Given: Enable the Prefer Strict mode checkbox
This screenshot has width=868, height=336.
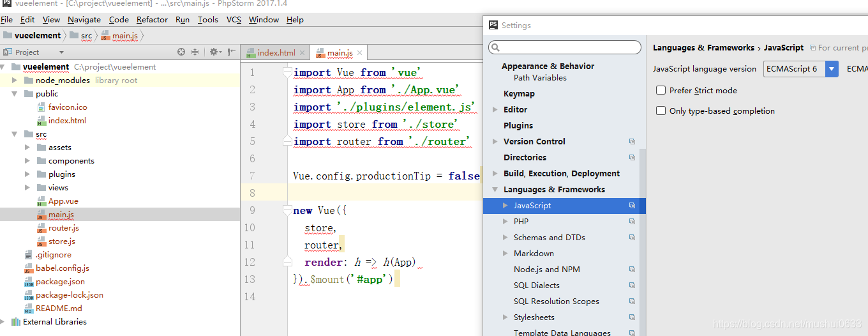Looking at the screenshot, I should (661, 91).
